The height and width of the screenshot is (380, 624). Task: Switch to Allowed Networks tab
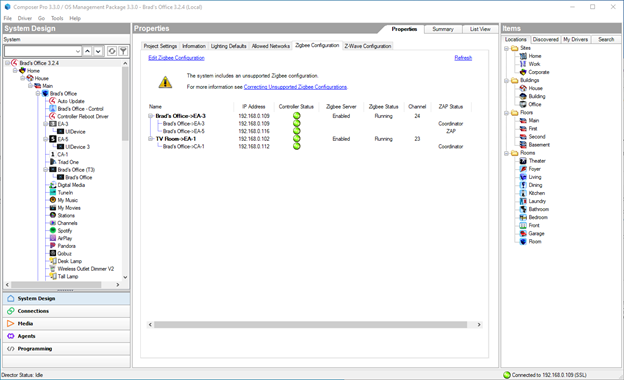(x=271, y=46)
